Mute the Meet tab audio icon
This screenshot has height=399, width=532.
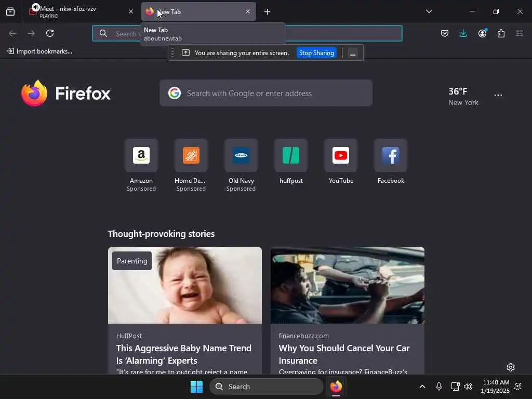pos(35,7)
